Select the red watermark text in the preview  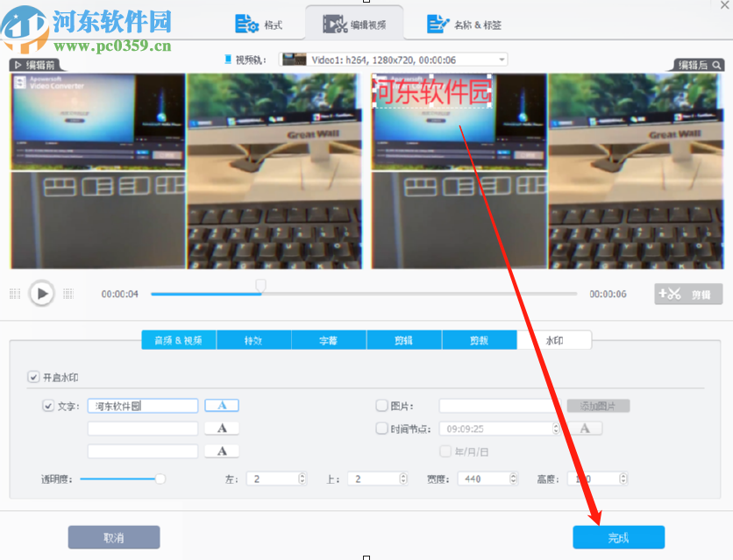pos(433,91)
